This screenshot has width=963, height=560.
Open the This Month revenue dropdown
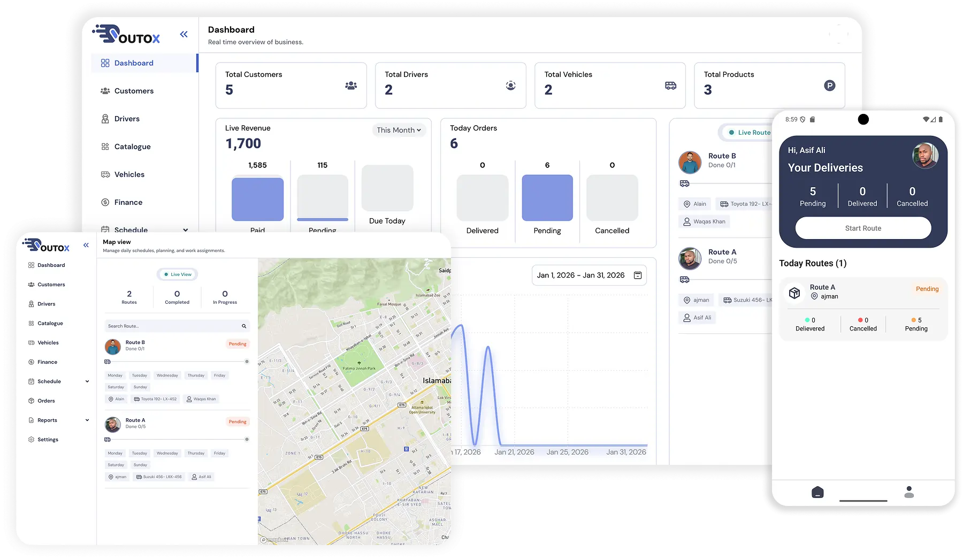399,130
